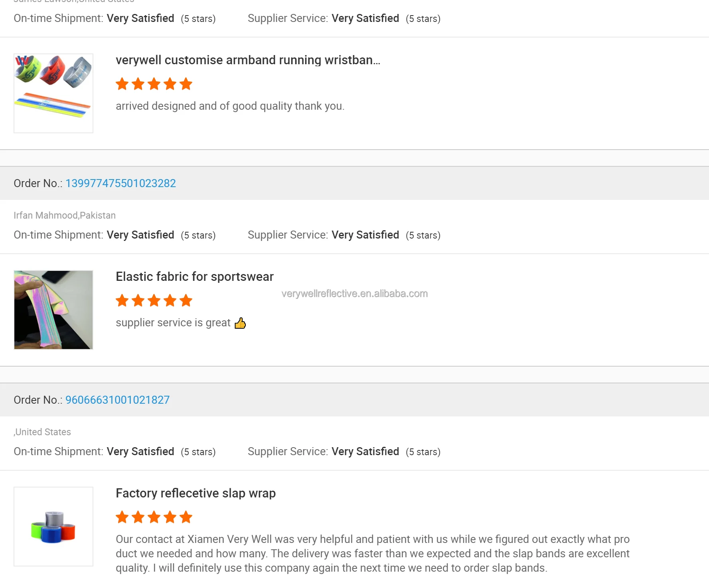Open order number 960666631001021827 link

point(117,400)
